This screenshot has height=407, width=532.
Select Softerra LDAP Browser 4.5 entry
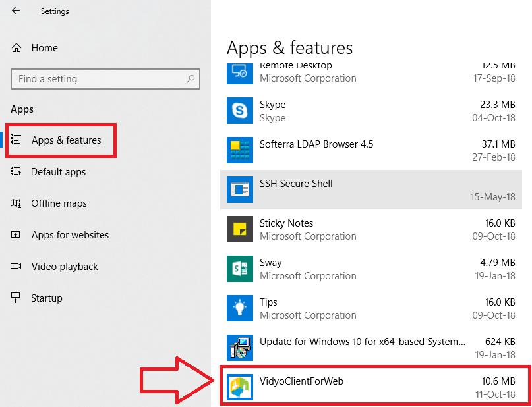coord(371,150)
